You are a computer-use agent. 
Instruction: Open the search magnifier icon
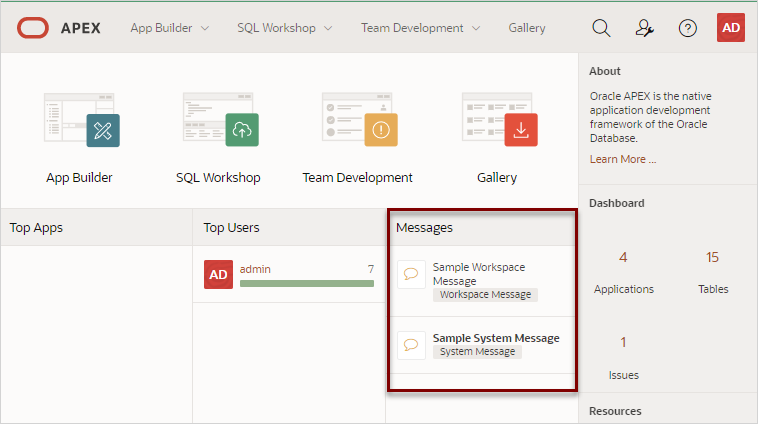601,28
